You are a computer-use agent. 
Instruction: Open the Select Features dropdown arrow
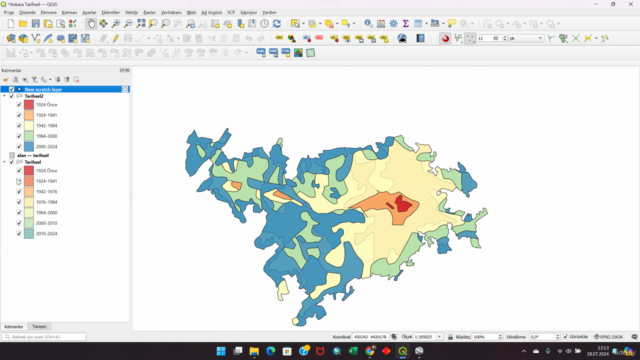303,24
